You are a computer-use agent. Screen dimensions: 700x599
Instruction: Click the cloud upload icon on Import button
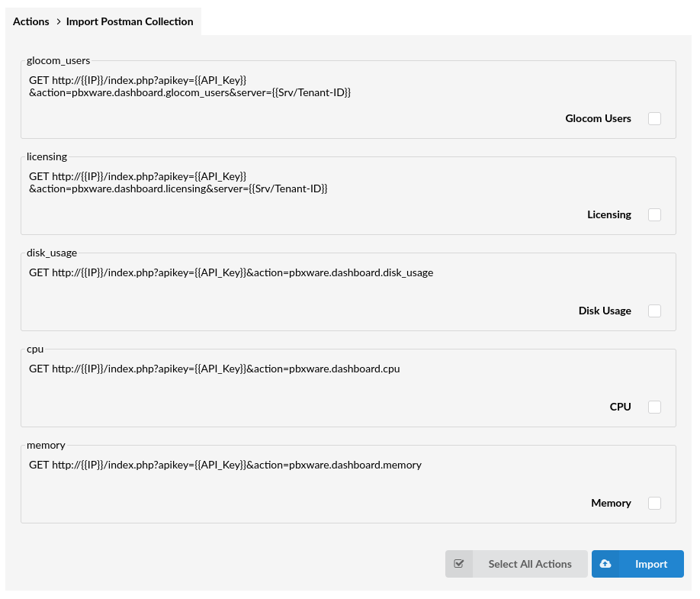[x=605, y=563]
